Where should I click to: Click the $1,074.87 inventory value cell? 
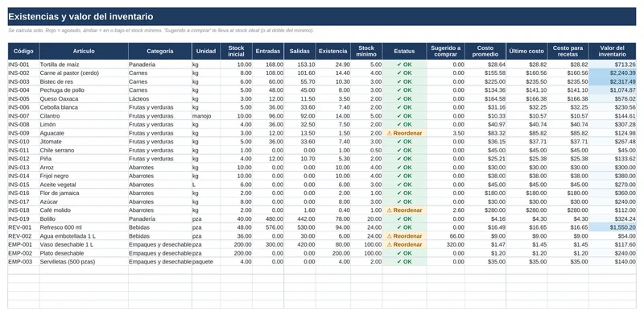[613, 90]
